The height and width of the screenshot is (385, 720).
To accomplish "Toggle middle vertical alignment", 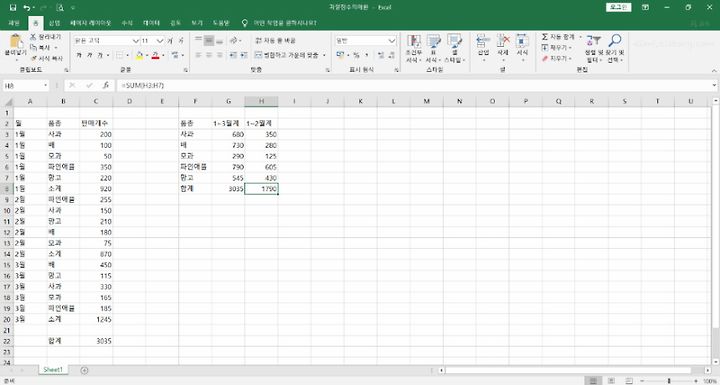I will [209, 41].
